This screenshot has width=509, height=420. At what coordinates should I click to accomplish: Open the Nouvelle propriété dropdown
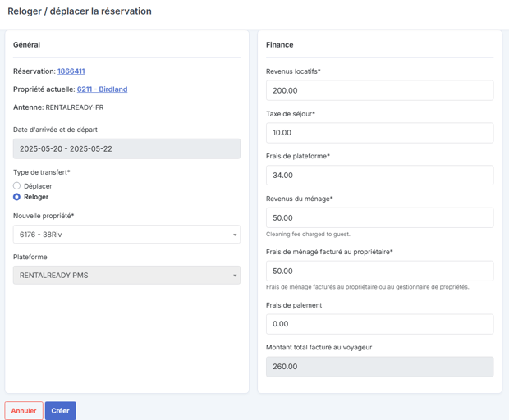(126, 234)
